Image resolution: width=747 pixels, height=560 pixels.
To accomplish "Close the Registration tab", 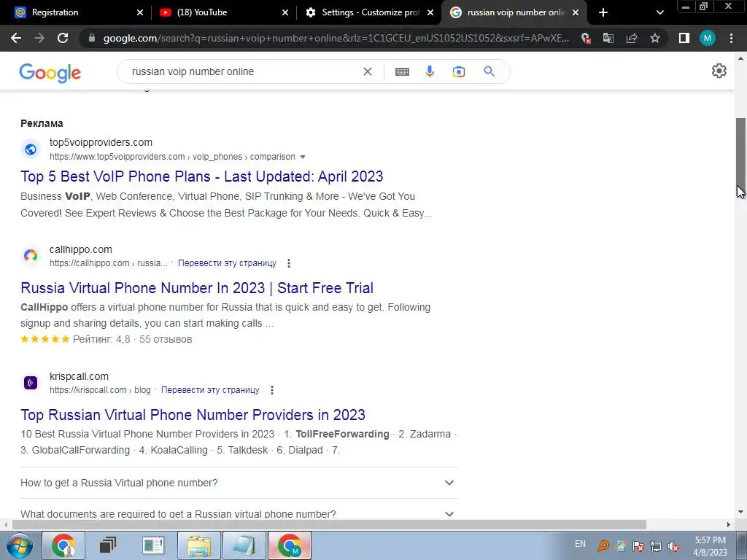I will coord(139,12).
